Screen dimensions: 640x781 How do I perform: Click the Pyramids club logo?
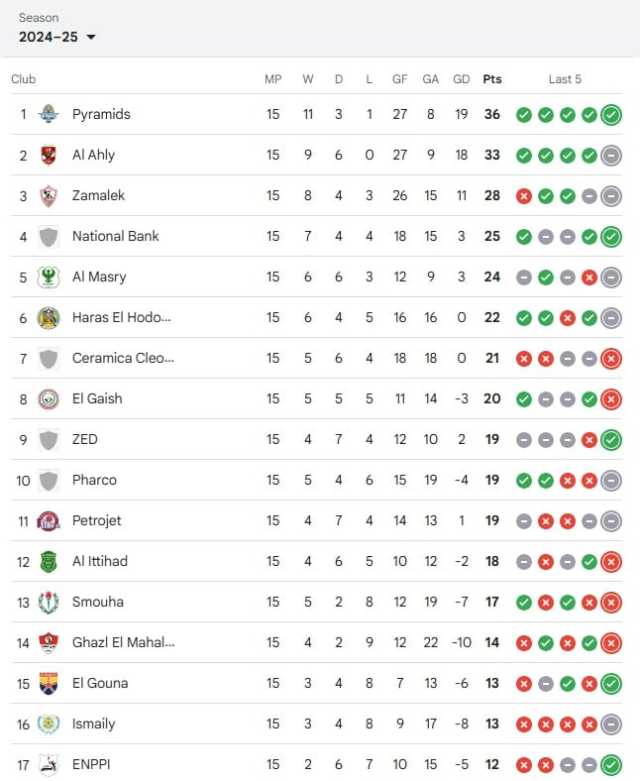(48, 114)
